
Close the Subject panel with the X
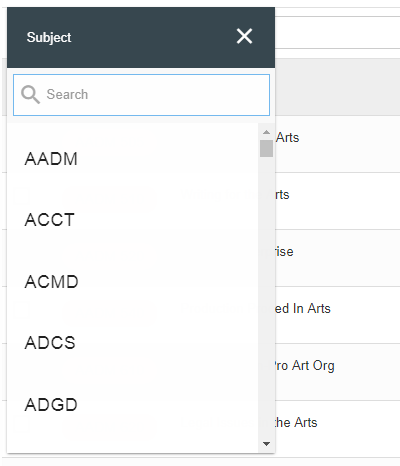(244, 36)
